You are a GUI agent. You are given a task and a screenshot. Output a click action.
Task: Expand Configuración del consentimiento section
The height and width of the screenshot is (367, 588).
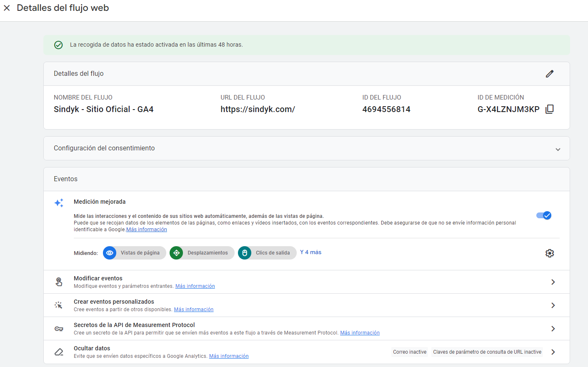click(558, 149)
